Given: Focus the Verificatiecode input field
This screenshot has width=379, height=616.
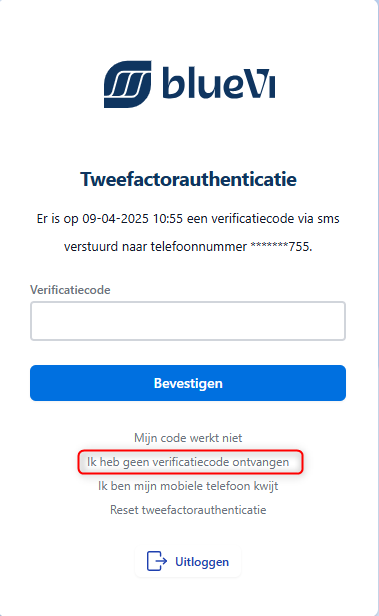Looking at the screenshot, I should (x=188, y=321).
